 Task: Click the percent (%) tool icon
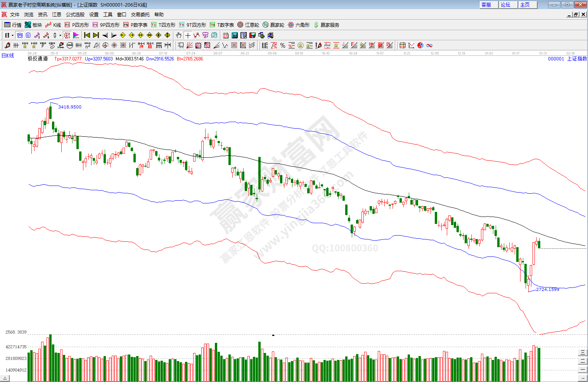click(x=283, y=45)
